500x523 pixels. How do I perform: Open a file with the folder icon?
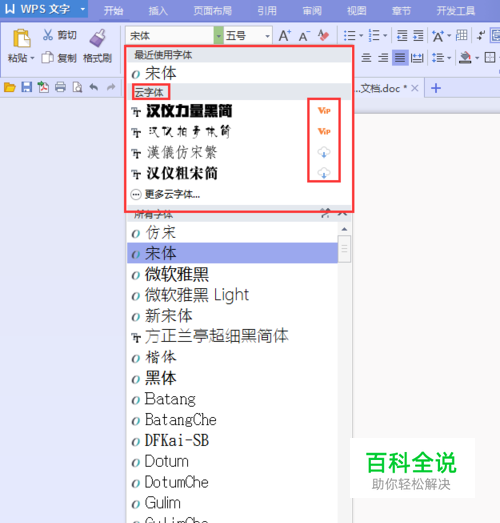click(10, 88)
